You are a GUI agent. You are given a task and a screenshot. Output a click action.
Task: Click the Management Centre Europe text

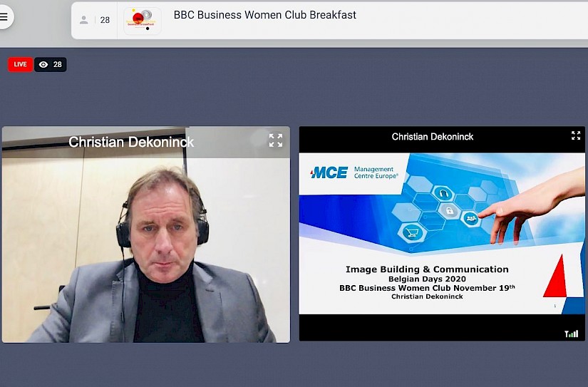coord(376,172)
